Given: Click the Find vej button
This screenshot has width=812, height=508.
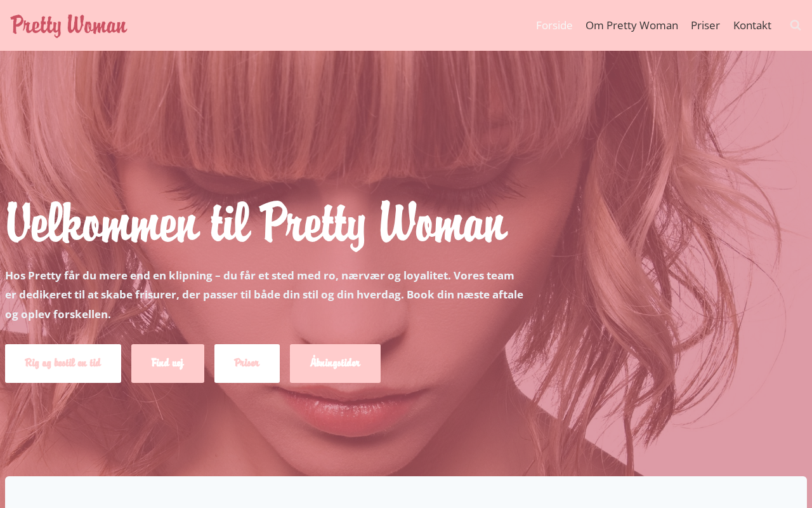Looking at the screenshot, I should (x=167, y=363).
